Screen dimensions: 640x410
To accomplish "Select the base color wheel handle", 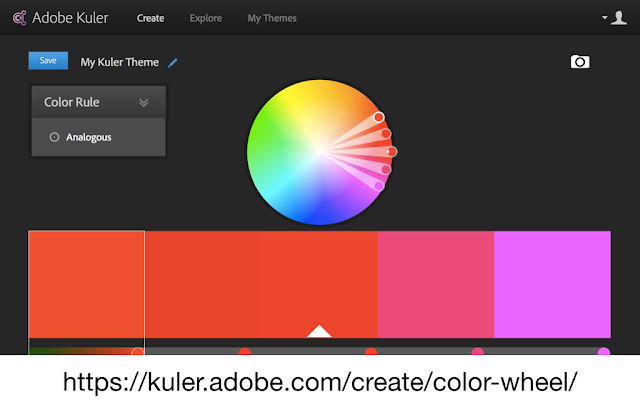I will pyautogui.click(x=391, y=152).
